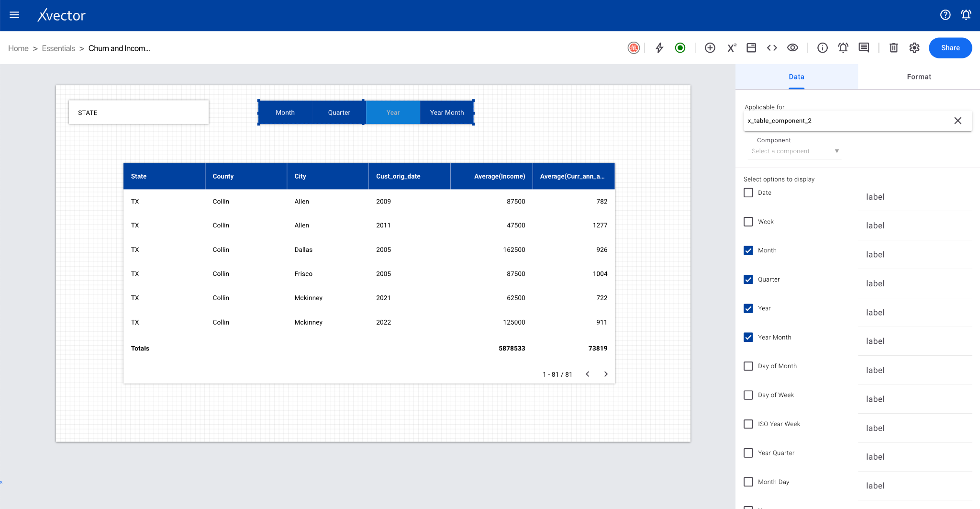
Task: Click the Share button
Action: [950, 48]
